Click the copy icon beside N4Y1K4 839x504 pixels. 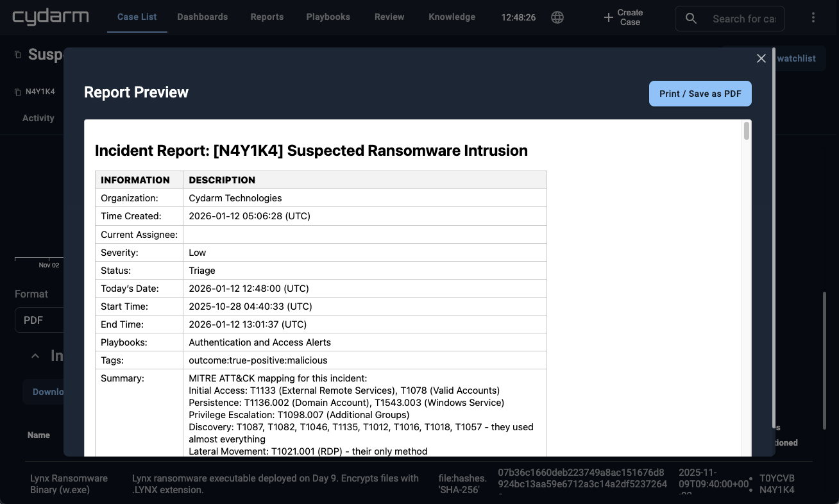click(x=18, y=92)
